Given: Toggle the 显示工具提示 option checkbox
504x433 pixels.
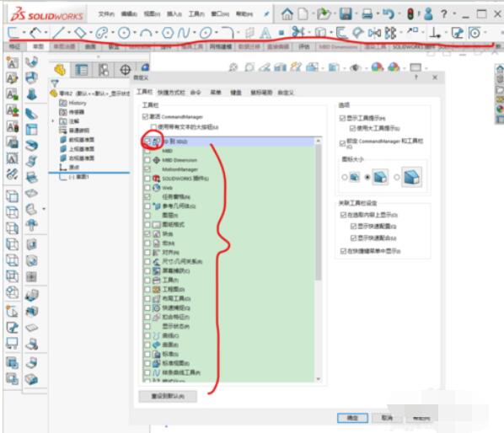Looking at the screenshot, I should [x=343, y=118].
